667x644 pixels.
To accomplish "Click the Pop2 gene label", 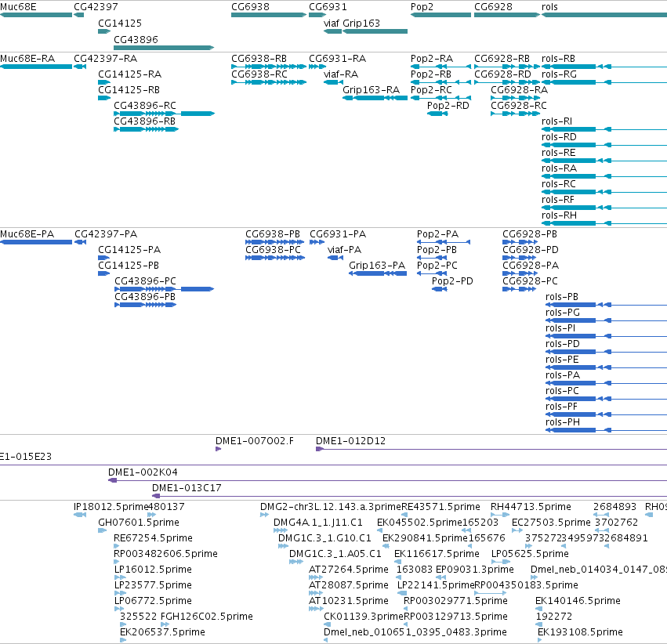I will tap(422, 7).
